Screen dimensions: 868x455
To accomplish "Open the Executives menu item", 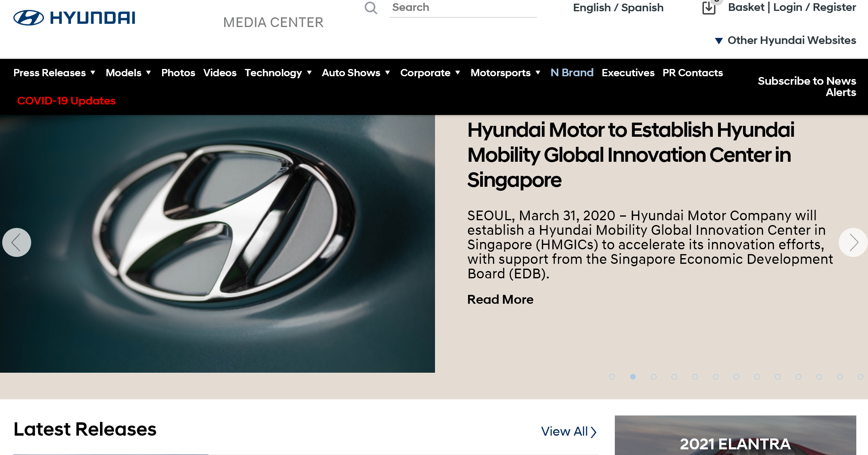I will click(628, 73).
